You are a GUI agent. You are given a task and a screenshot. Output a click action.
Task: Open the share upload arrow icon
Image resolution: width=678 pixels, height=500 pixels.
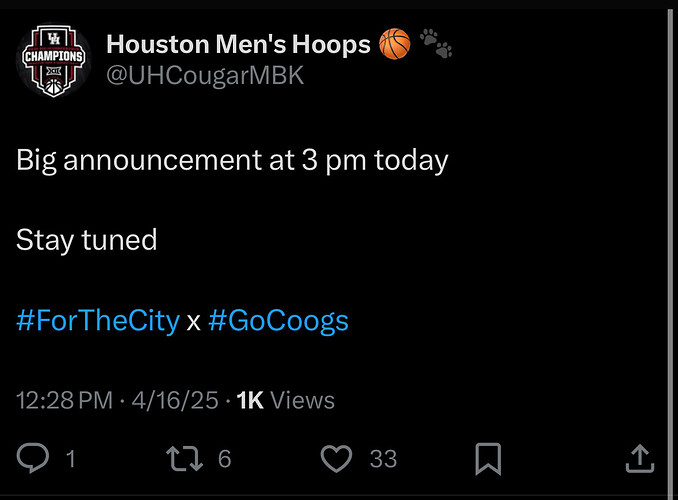point(640,458)
